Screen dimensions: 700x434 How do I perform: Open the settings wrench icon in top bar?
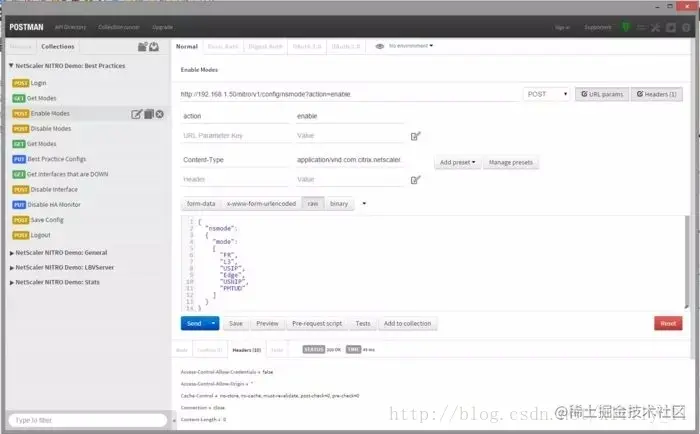tap(655, 28)
